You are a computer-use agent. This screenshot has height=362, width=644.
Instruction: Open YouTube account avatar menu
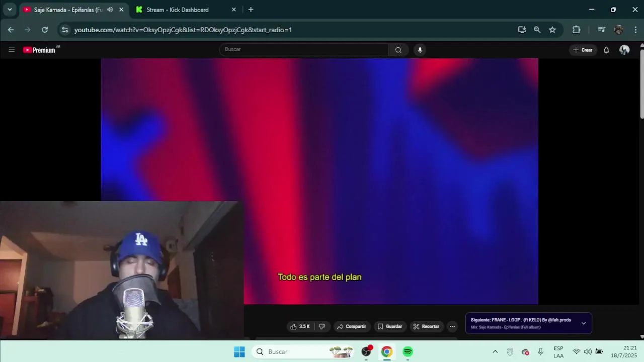click(624, 50)
